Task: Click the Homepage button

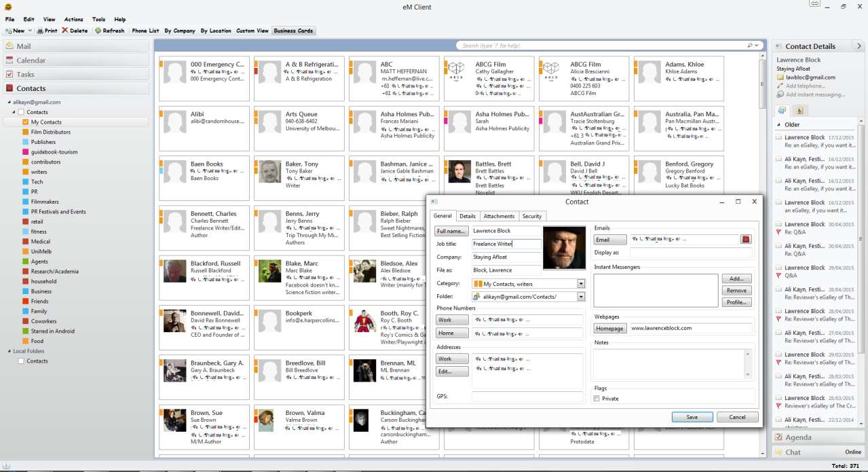Action: [609, 329]
